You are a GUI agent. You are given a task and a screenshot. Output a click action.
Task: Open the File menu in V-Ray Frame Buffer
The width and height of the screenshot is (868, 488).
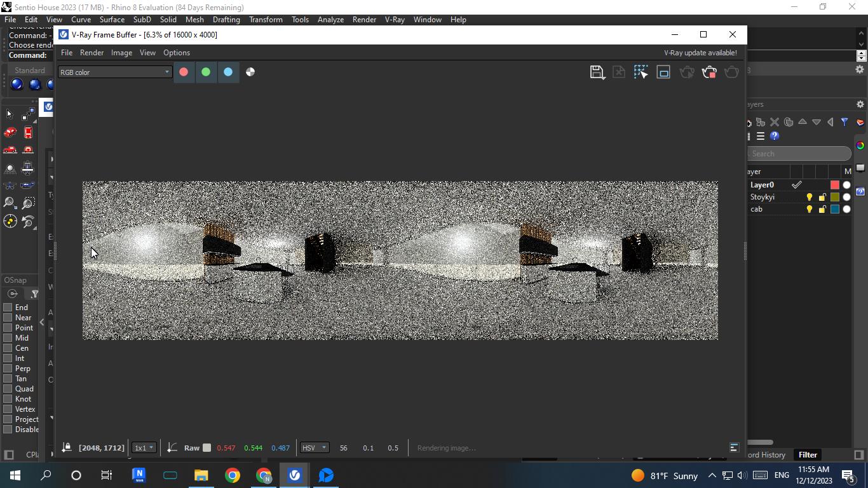click(66, 53)
